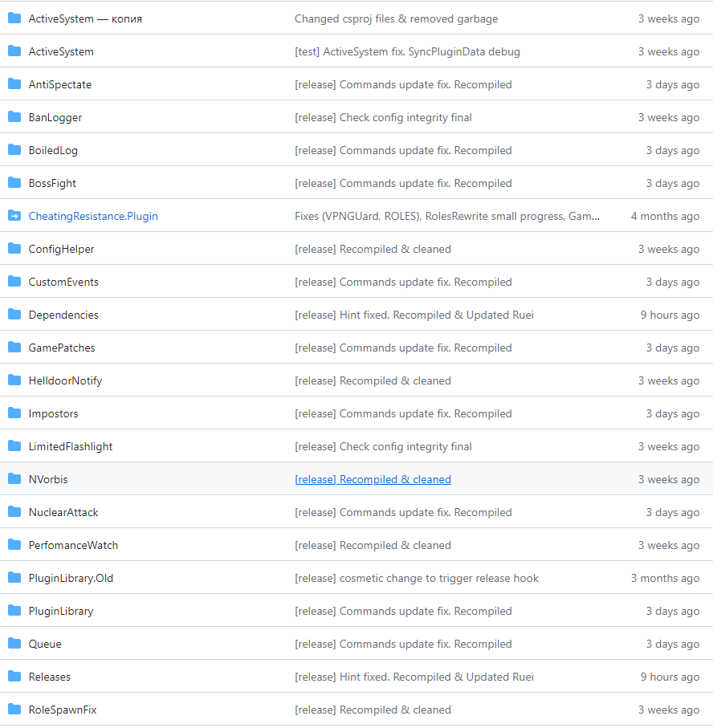Click the folder icon beside Releases
This screenshot has width=713, height=728.
tap(14, 677)
